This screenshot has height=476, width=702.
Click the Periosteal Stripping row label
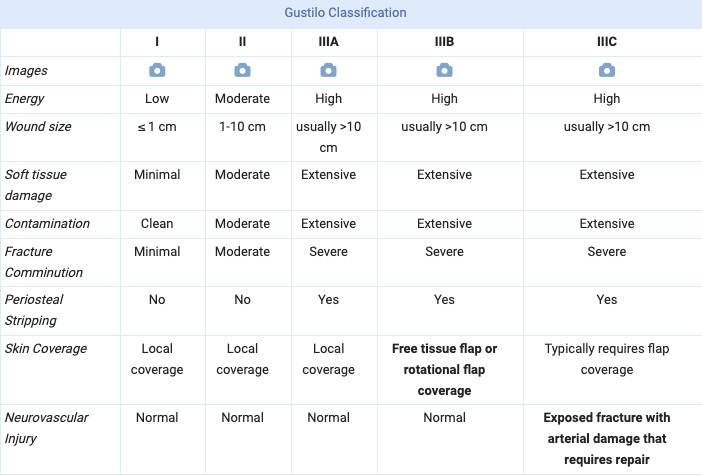pyautogui.click(x=34, y=310)
